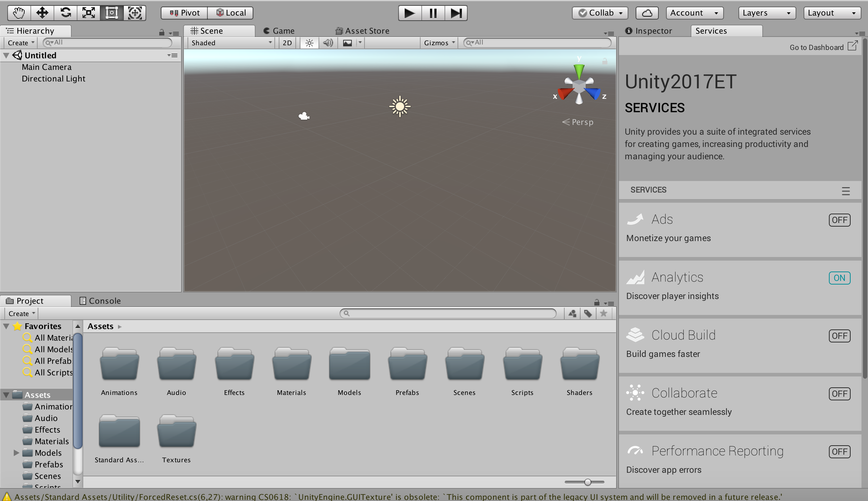Expand the Models folder in tree
868x501 pixels.
pos(16,453)
